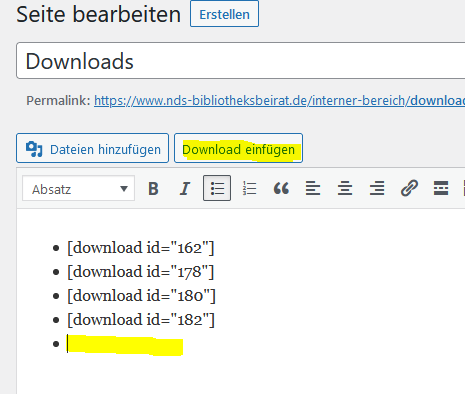The image size is (465, 394).
Task: Click the shortcode download id="180"
Action: tap(141, 296)
